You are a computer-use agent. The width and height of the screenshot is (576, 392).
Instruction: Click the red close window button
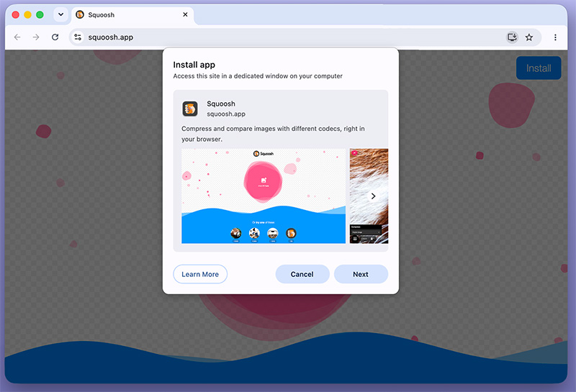15,14
